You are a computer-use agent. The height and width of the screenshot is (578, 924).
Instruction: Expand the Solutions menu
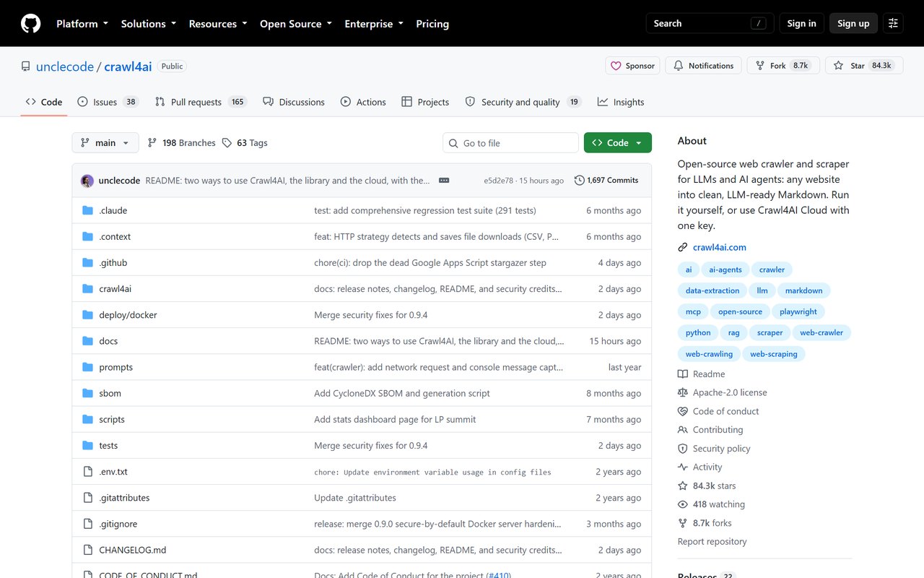149,24
